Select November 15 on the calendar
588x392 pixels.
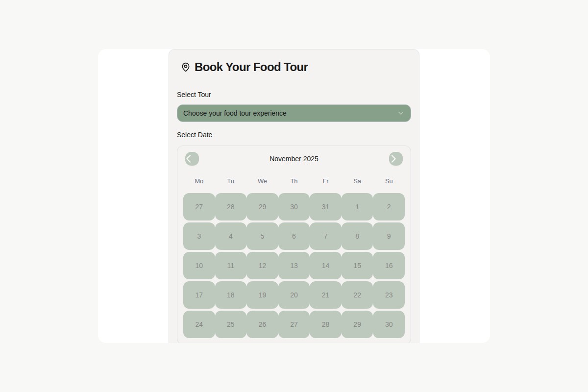(x=357, y=266)
